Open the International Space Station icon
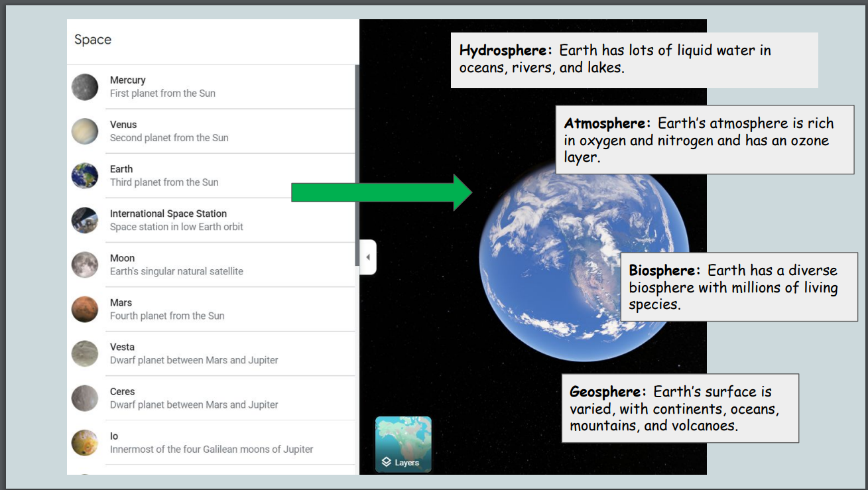 85,220
